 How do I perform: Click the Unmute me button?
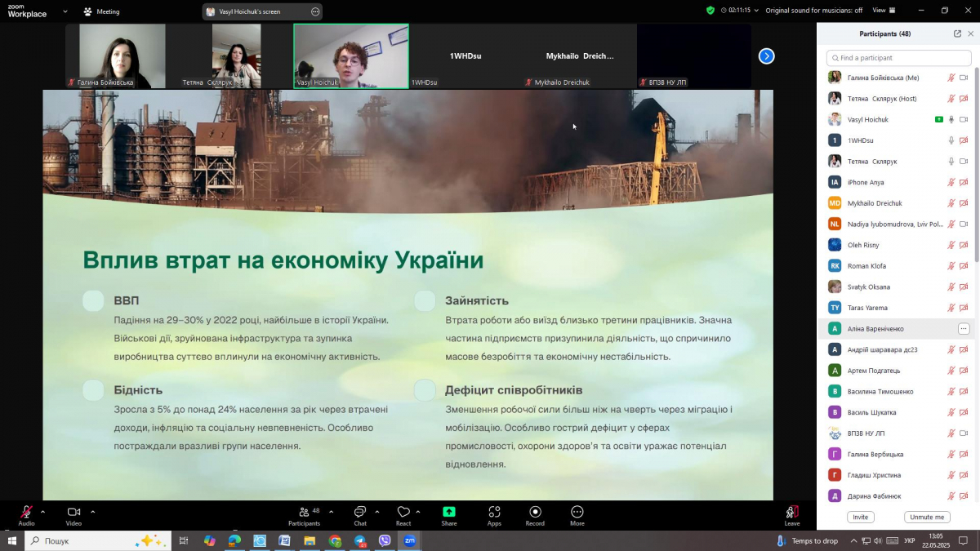click(927, 517)
